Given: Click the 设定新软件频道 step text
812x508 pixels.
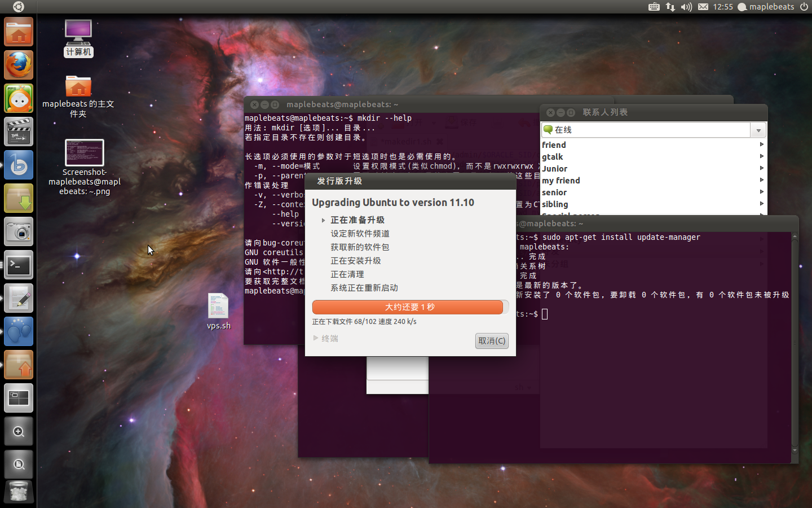Looking at the screenshot, I should pyautogui.click(x=360, y=234).
